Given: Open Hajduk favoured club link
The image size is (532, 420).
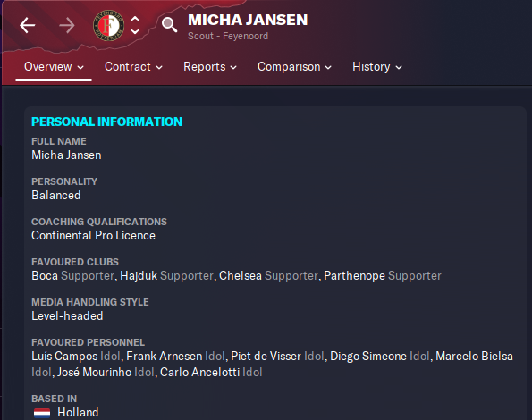Looking at the screenshot, I should (x=139, y=275).
